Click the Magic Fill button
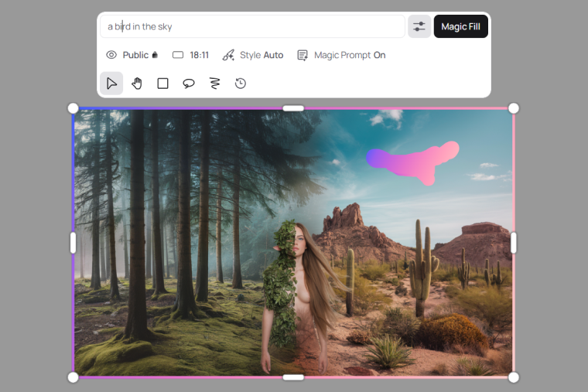The height and width of the screenshot is (392, 588). (x=461, y=26)
